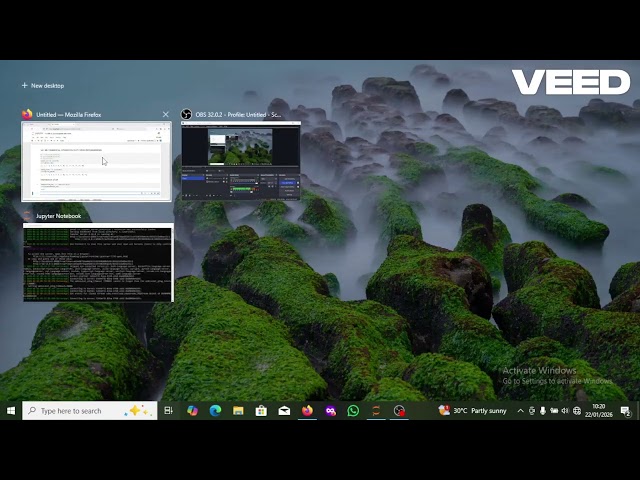Image resolution: width=640 pixels, height=480 pixels.
Task: Open Microsoft Copilot from the taskbar
Action: pyautogui.click(x=192, y=411)
